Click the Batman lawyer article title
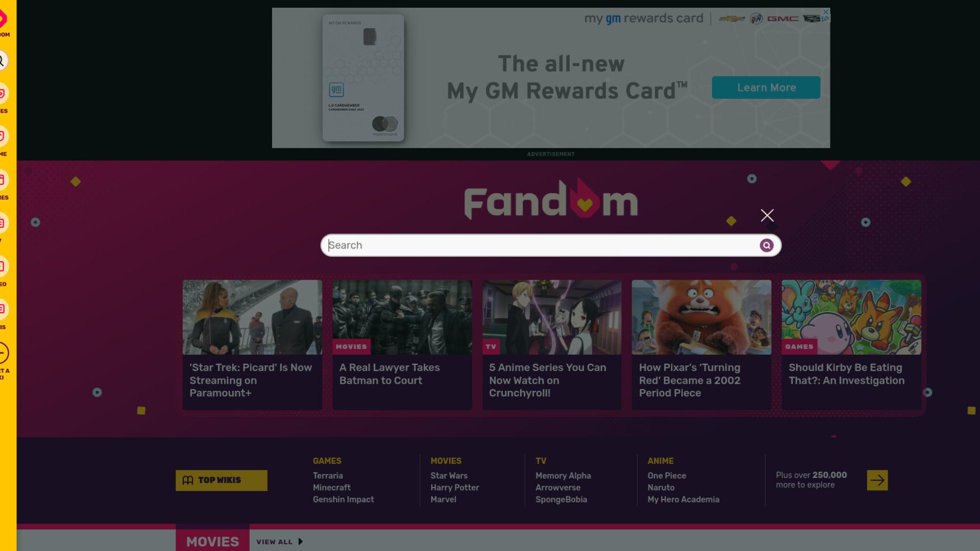The image size is (980, 551). (389, 374)
